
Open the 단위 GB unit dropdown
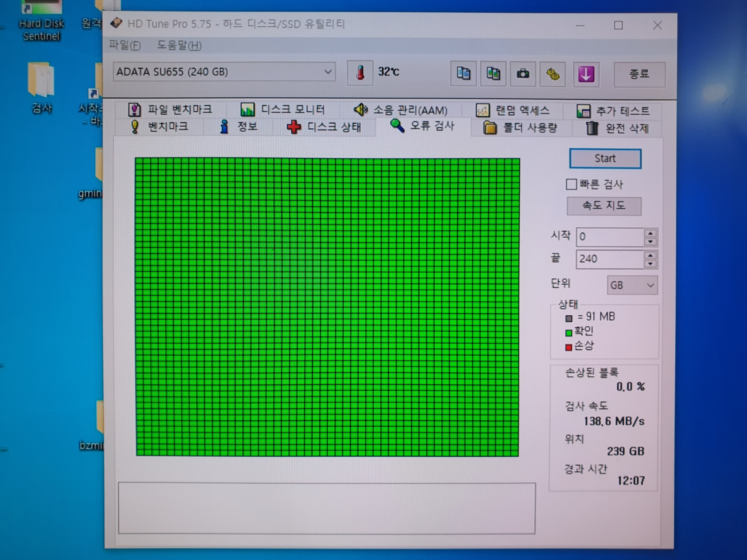click(632, 286)
